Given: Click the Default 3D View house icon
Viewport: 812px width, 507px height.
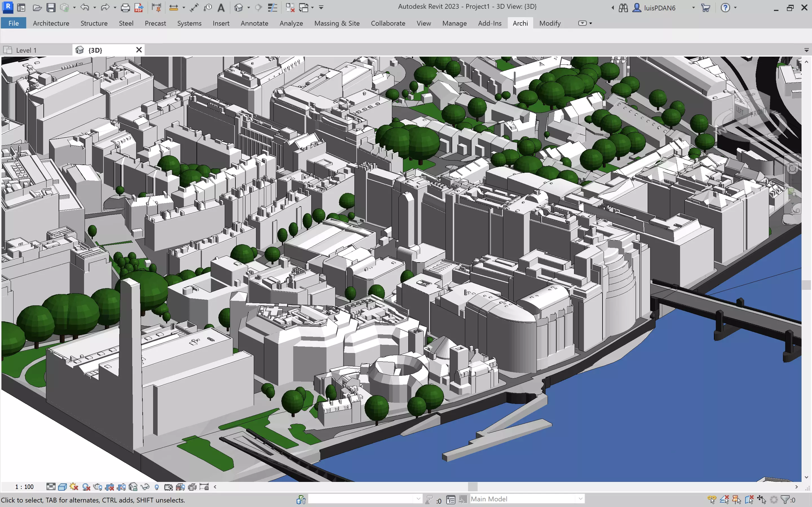Looking at the screenshot, I should (239, 7).
